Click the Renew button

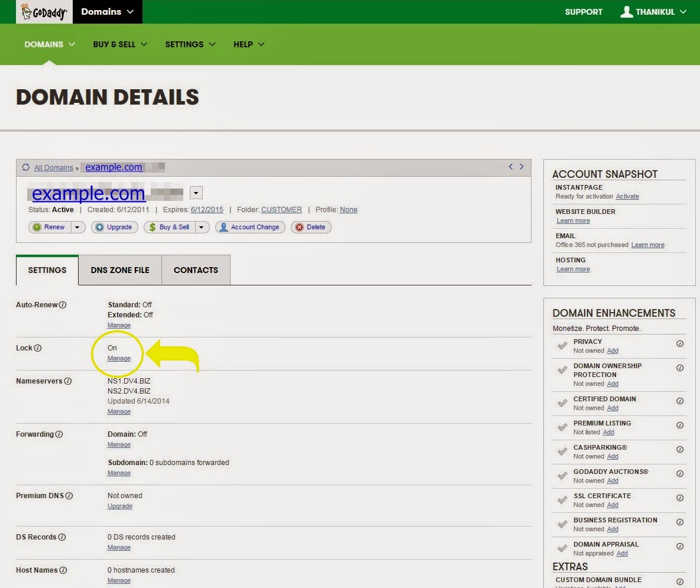click(x=50, y=227)
